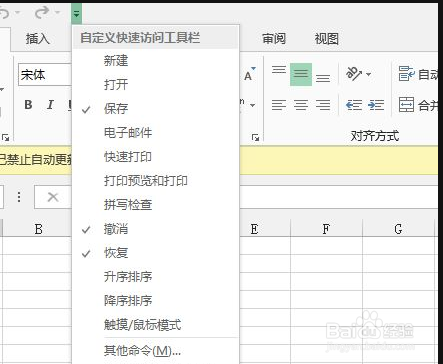Click the wrap text button 自动
Viewport: 443px width, 364px height.
(x=418, y=74)
